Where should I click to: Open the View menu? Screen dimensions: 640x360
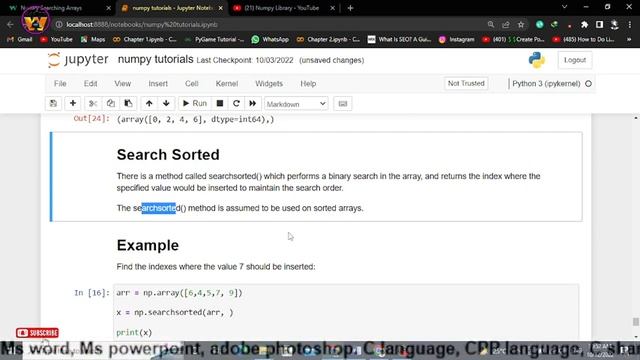tap(122, 84)
